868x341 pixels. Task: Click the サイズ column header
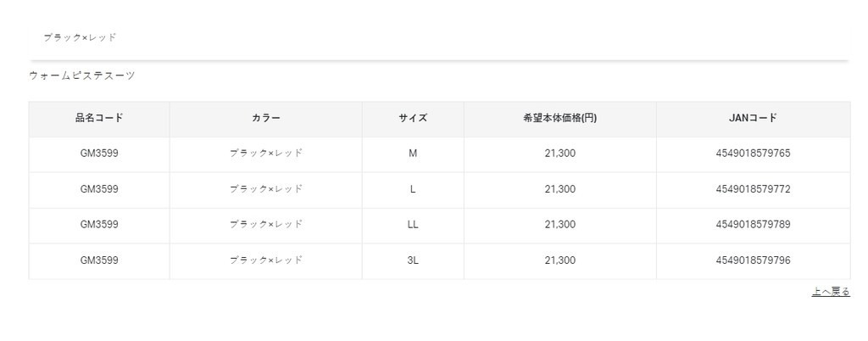click(x=413, y=118)
